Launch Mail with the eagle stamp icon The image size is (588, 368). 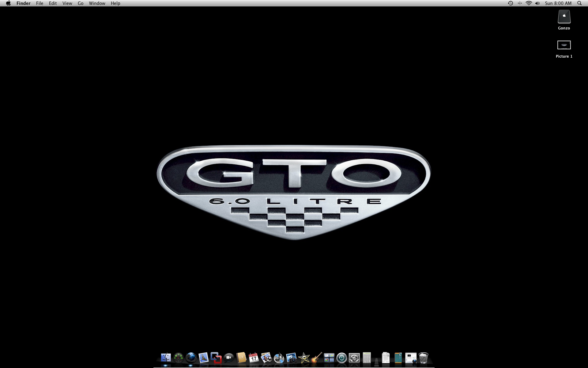[204, 358]
